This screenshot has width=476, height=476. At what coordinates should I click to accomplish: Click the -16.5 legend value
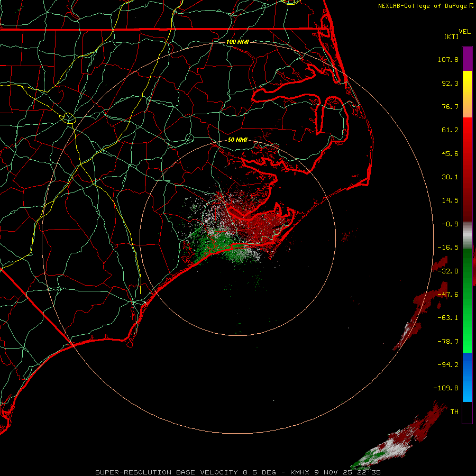pyautogui.click(x=448, y=248)
